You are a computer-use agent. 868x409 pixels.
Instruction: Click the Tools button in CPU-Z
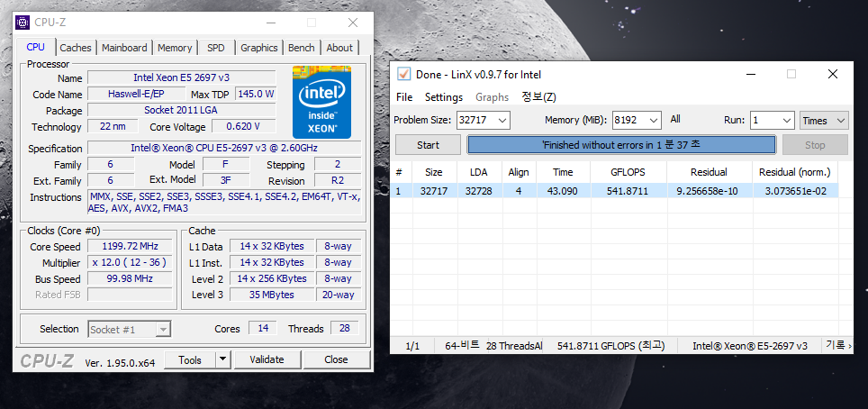click(190, 359)
